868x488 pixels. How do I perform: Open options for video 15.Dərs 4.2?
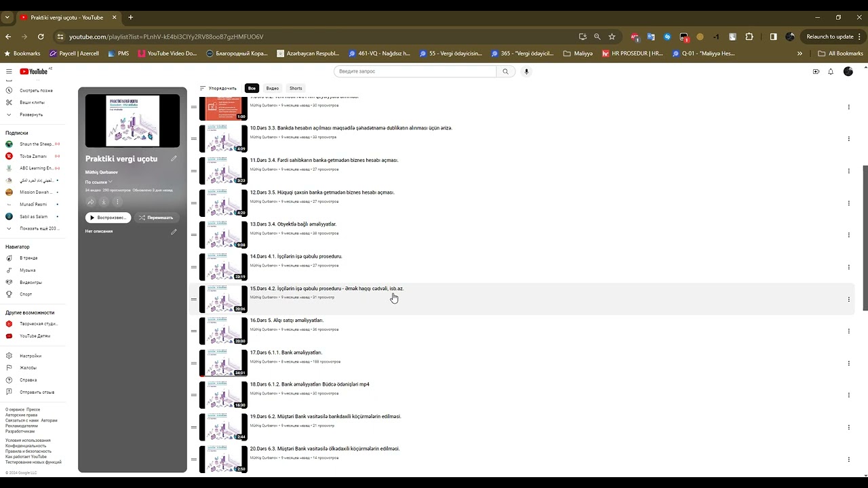coord(848,299)
